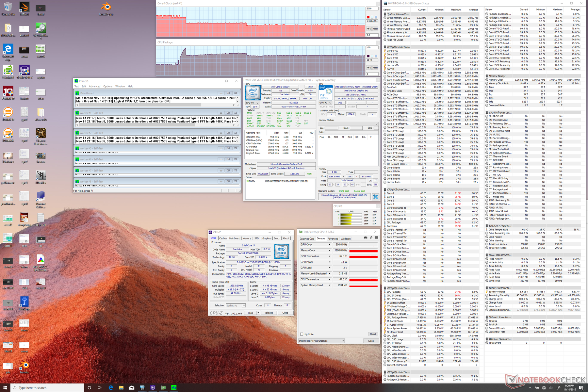Open the Memory tab in CPU-Z

click(x=247, y=238)
